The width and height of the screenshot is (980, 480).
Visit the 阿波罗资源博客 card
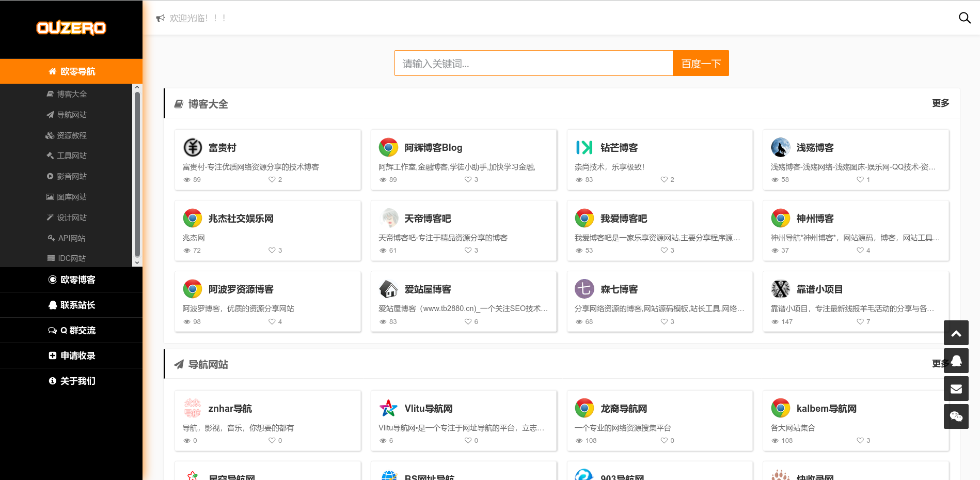click(x=267, y=301)
